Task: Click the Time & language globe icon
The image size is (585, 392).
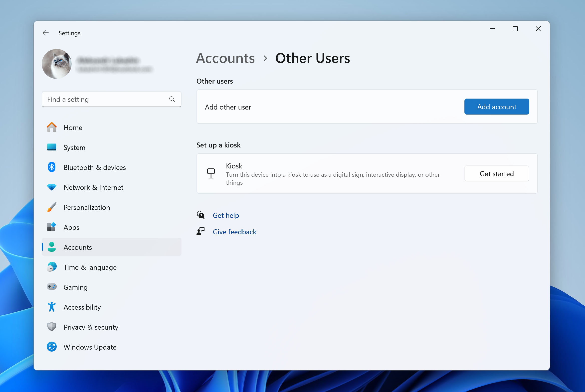Action: click(x=52, y=267)
